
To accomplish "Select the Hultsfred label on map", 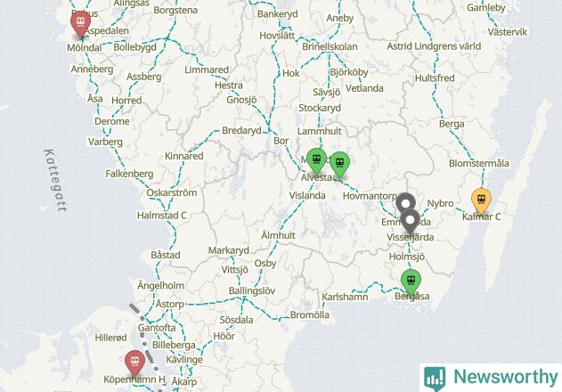I will [x=435, y=78].
